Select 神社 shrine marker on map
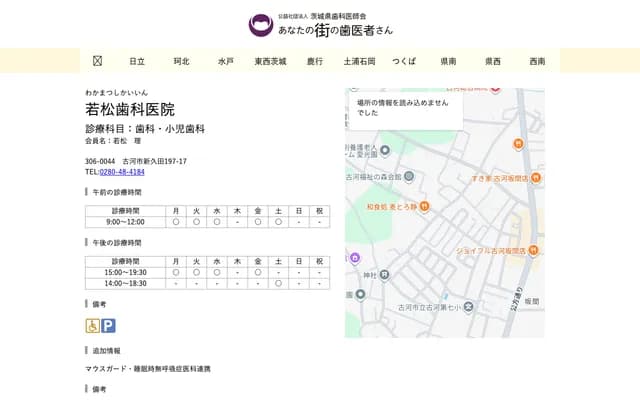 point(384,275)
